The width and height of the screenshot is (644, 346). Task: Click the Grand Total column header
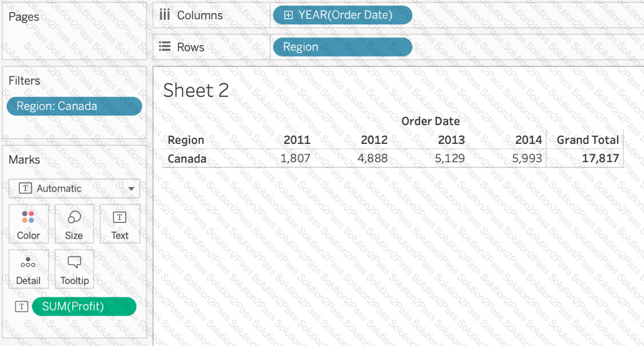[x=588, y=140]
